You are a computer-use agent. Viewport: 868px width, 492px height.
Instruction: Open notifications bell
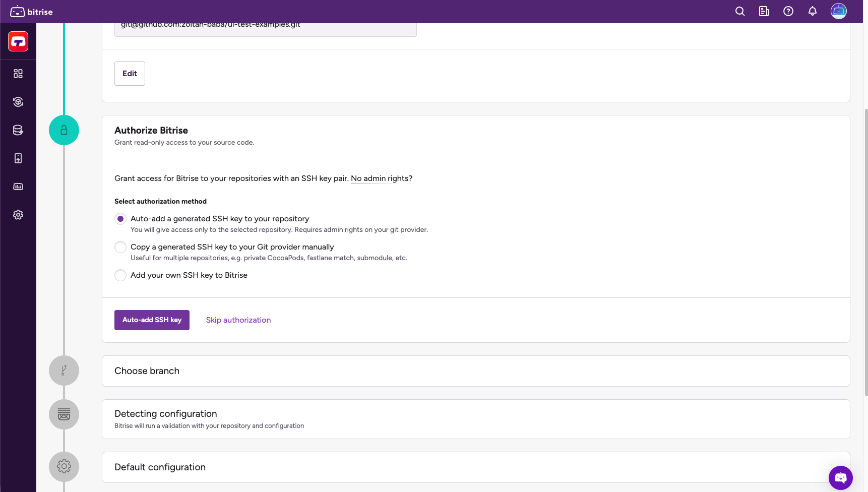click(812, 11)
